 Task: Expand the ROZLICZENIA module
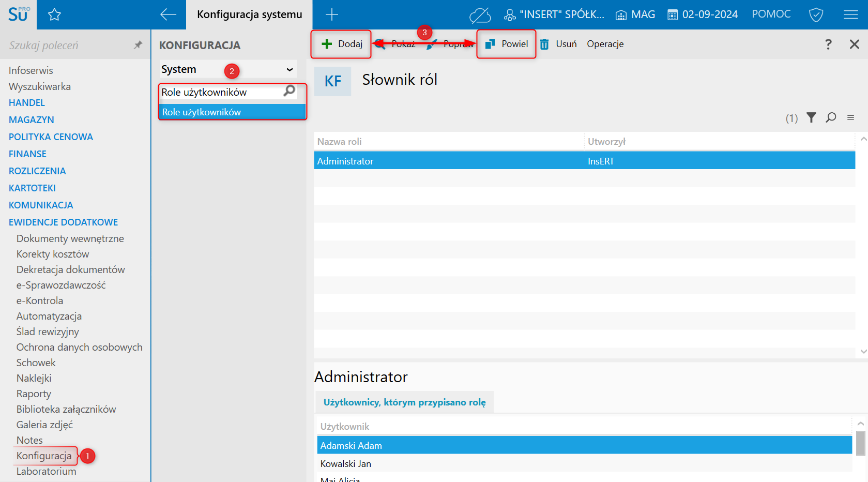click(37, 171)
